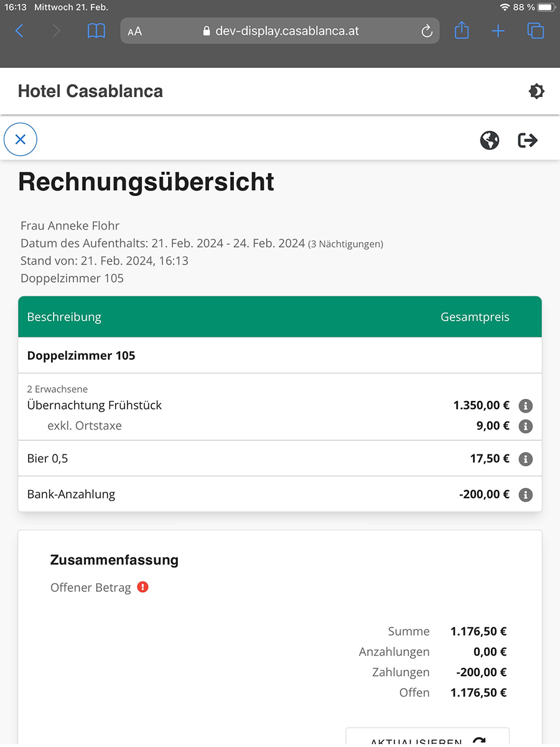Close the invoice overview with X button
The image size is (560, 747).
pos(21,139)
